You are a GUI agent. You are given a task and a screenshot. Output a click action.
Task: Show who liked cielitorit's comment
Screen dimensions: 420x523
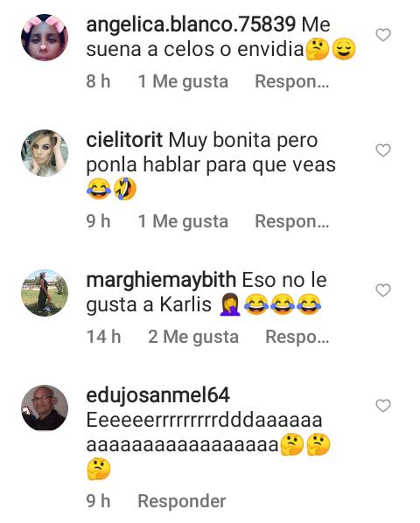pyautogui.click(x=183, y=221)
